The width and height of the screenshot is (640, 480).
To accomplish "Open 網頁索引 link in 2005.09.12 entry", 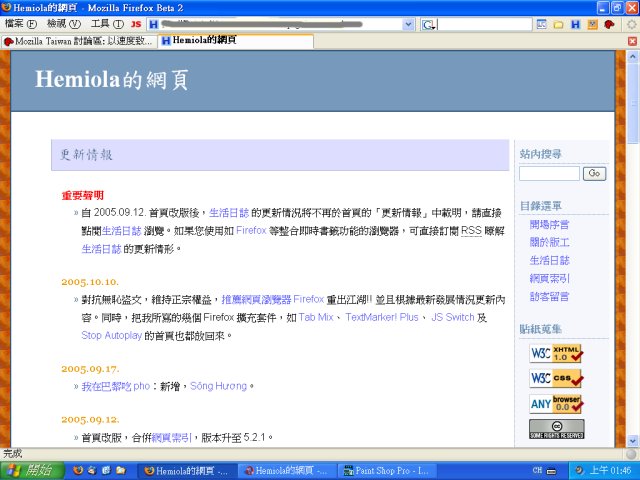I will [x=171, y=438].
